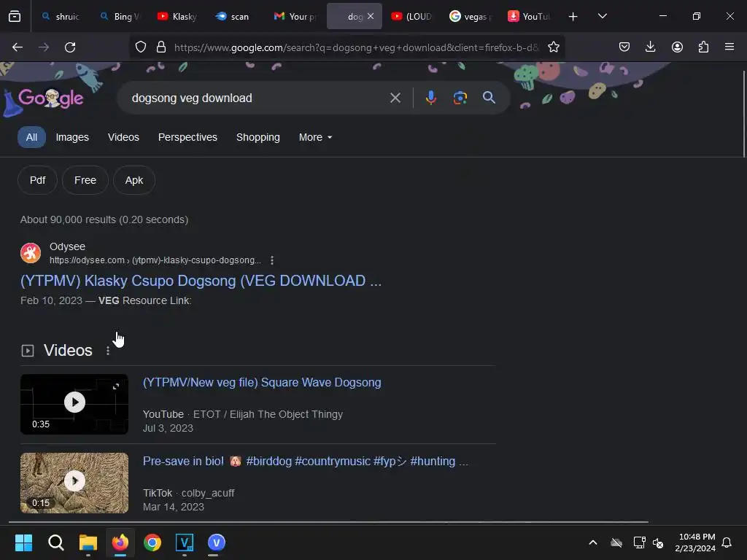Show hidden system tray icons

tap(592, 542)
